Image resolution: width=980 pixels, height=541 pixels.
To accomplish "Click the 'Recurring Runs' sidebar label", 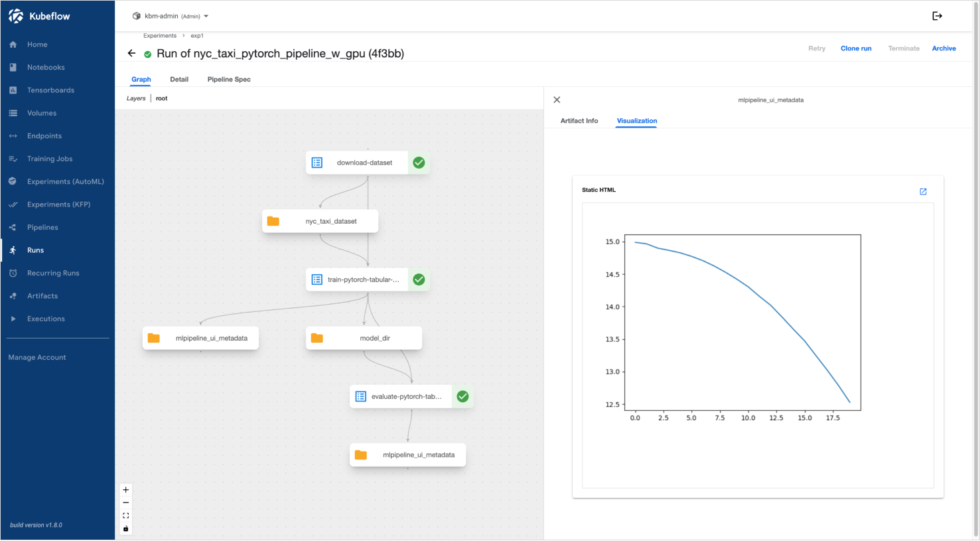I will pyautogui.click(x=53, y=273).
